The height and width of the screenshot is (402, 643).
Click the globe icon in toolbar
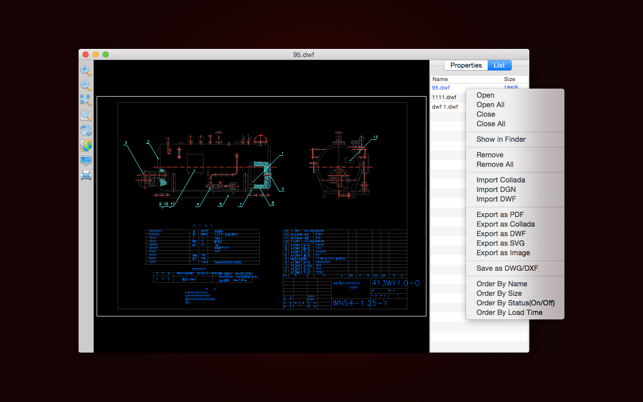pyautogui.click(x=86, y=146)
